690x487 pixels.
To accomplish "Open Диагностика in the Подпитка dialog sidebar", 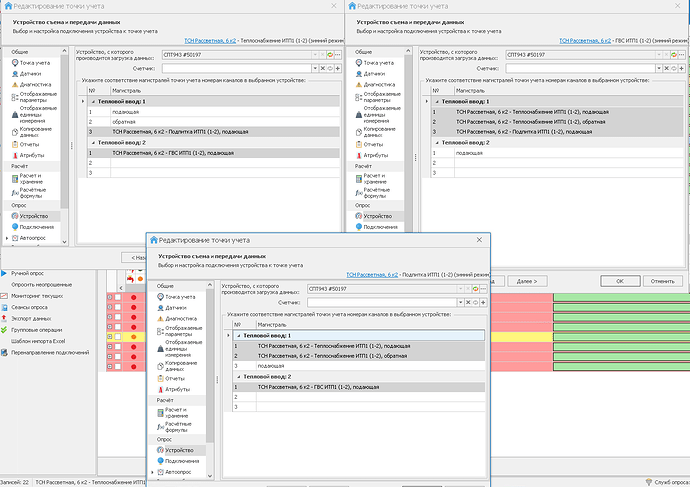I will click(x=181, y=319).
